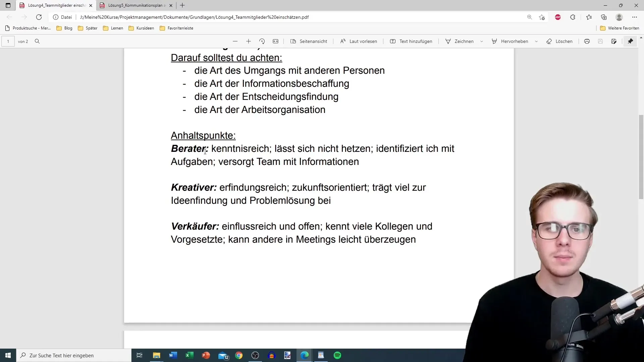Open a new browser tab

[x=182, y=5]
